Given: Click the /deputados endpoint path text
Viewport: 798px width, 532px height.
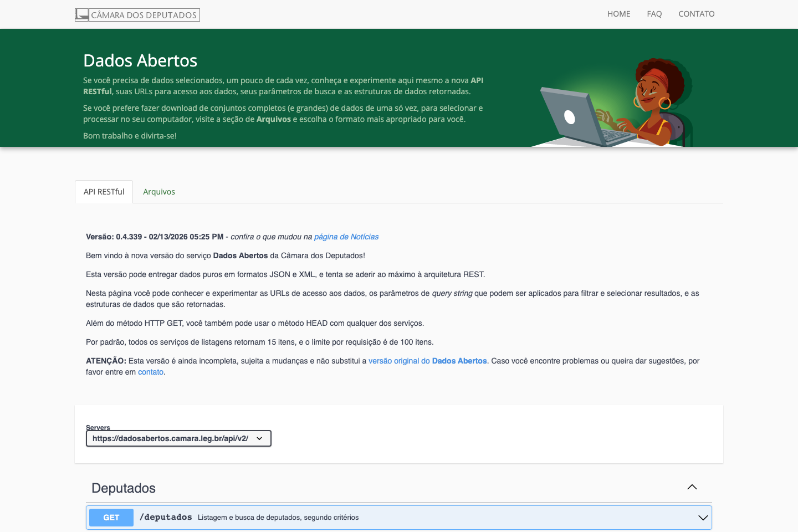Looking at the screenshot, I should 165,516.
